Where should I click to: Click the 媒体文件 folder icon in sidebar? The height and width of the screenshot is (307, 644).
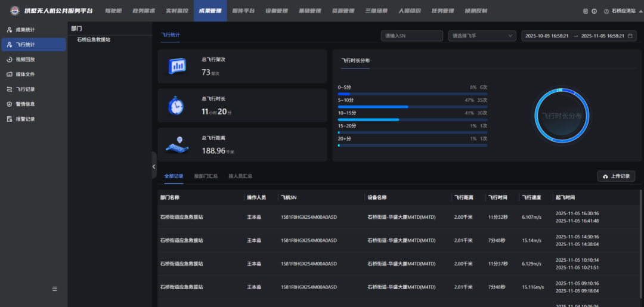coord(10,75)
